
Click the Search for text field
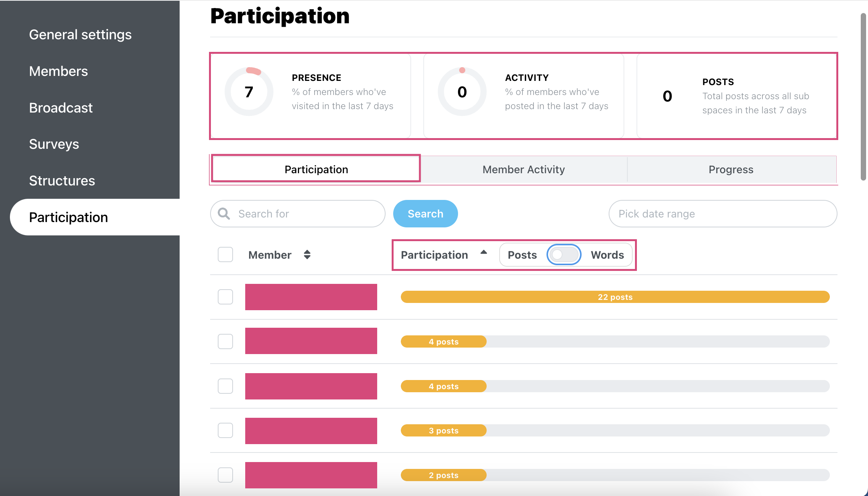click(297, 214)
